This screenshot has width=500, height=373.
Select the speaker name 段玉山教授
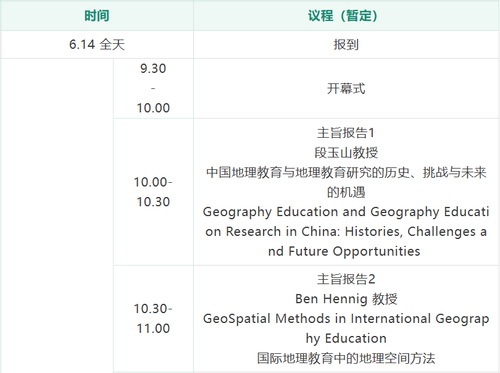pyautogui.click(x=346, y=153)
